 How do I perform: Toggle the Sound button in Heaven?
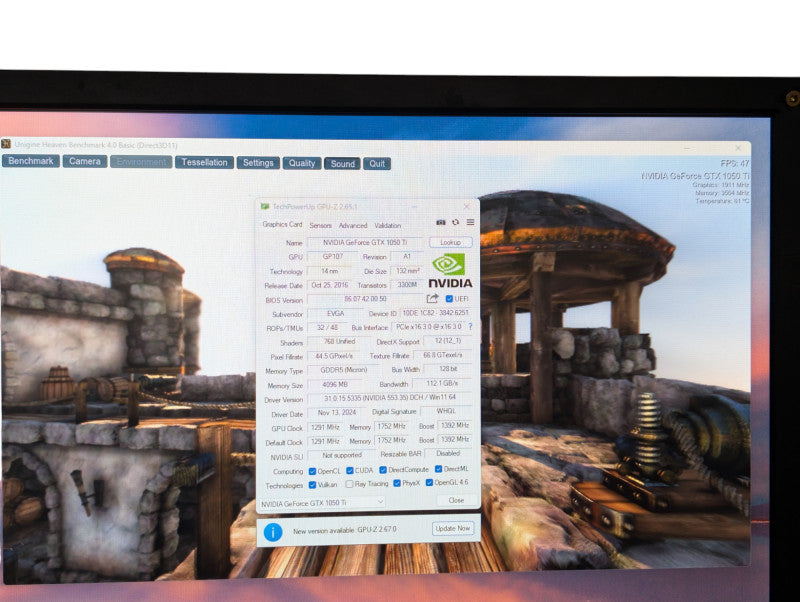tap(342, 164)
